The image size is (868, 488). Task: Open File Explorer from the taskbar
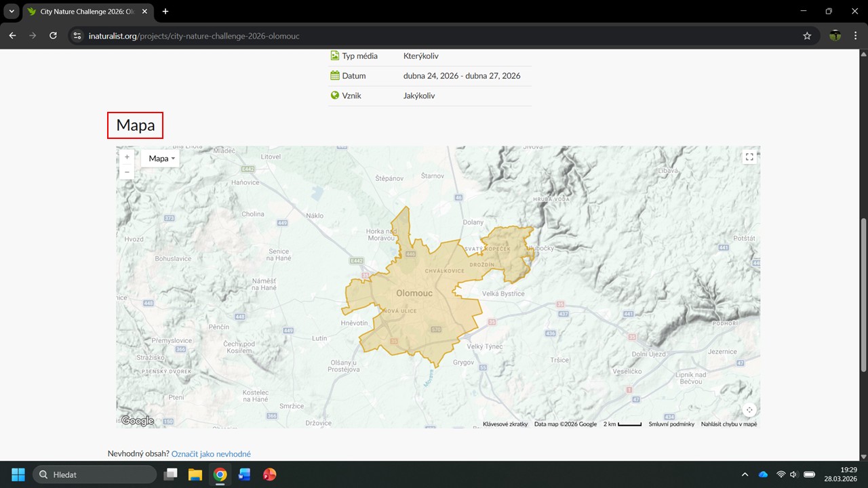[195, 474]
